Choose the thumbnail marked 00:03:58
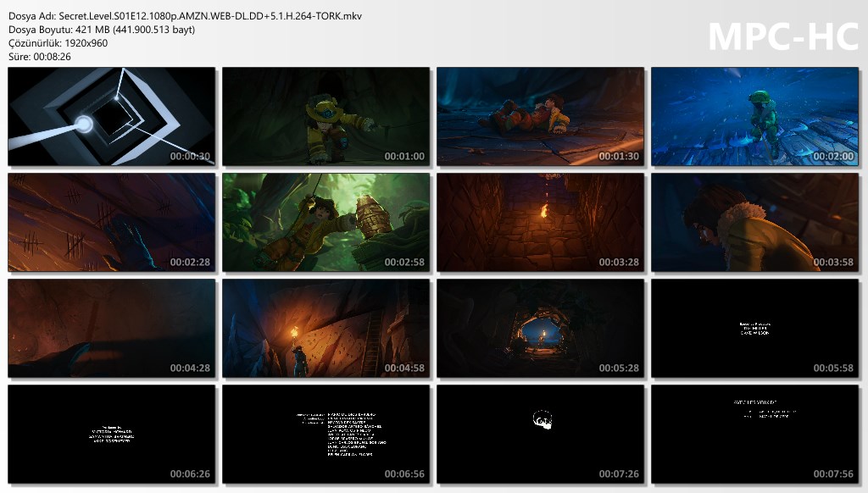Viewport: 868px width, 493px height. coord(755,223)
